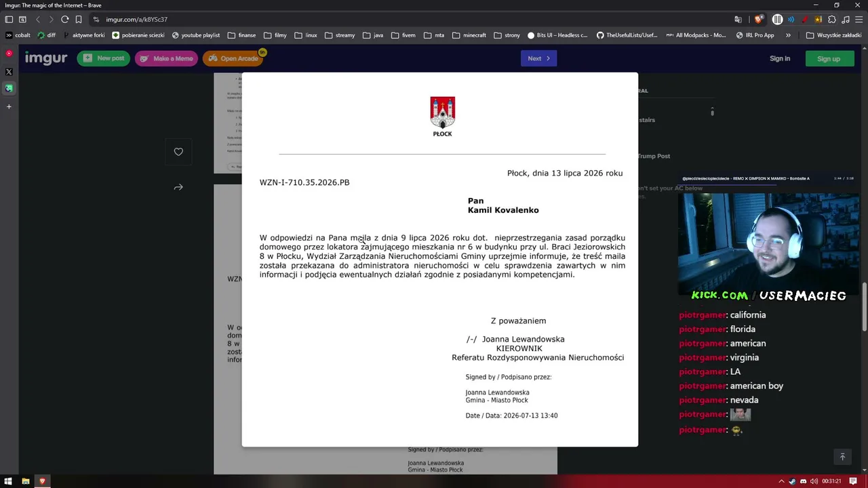Open the youtube playlist bookmark

click(x=196, y=35)
